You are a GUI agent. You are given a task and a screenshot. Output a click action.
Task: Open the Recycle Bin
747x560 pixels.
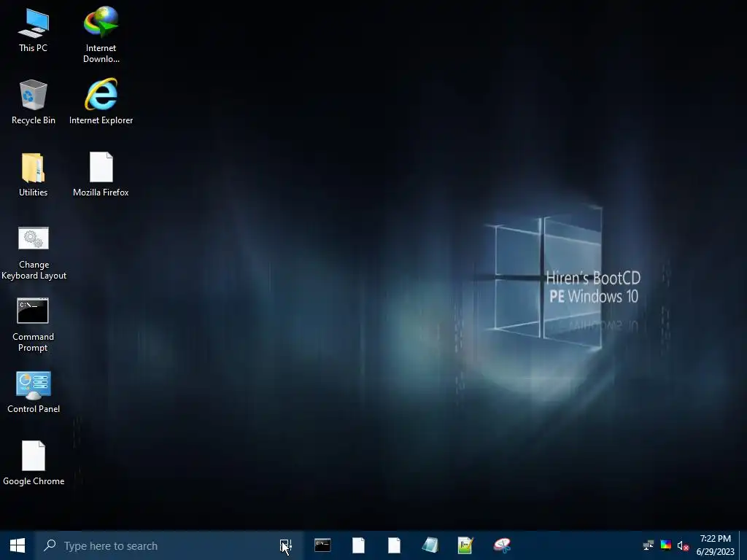coord(34,102)
